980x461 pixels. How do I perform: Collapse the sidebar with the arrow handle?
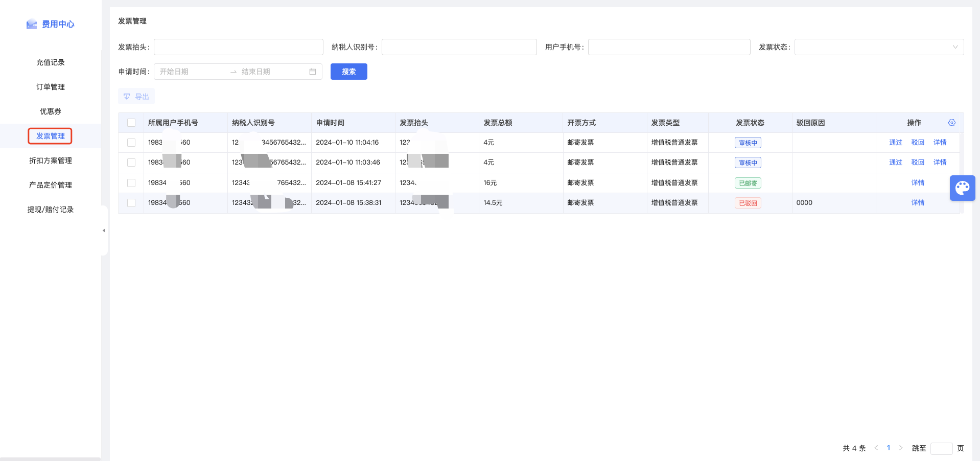(104, 230)
